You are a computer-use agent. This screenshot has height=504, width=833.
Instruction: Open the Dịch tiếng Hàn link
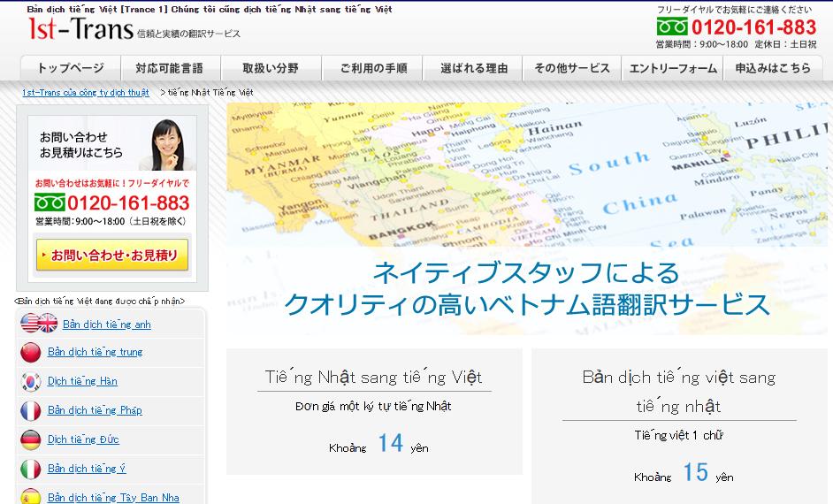[x=82, y=381]
